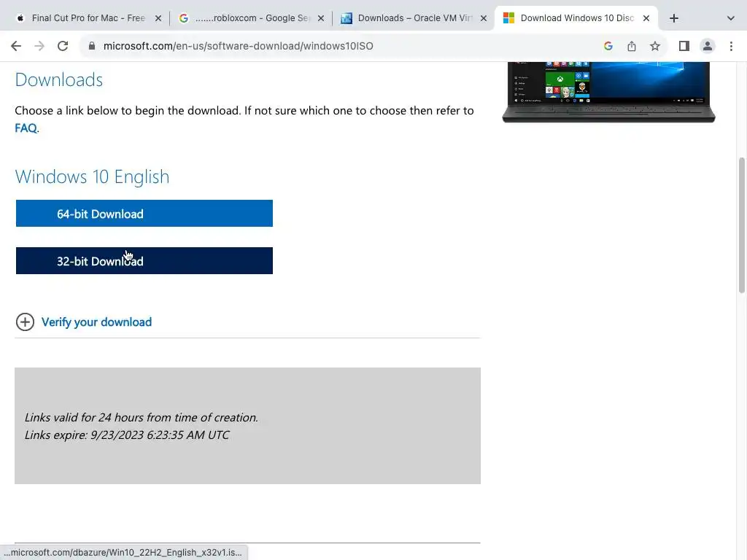Click the 64-bit Download button

pyautogui.click(x=144, y=214)
